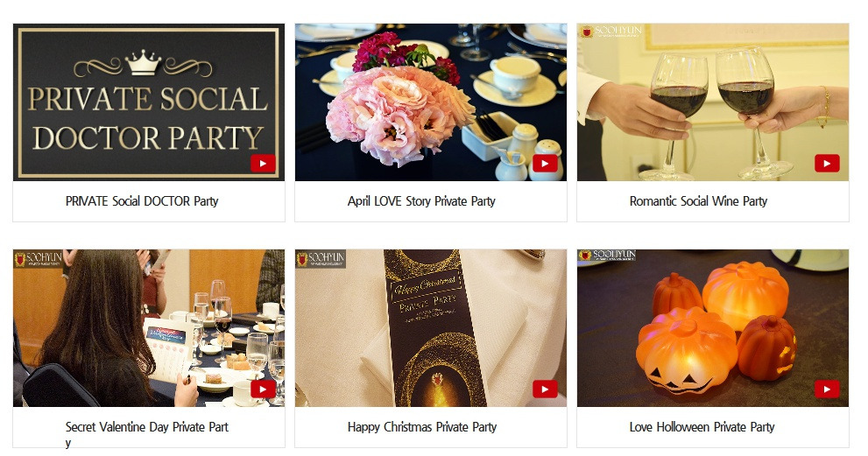The height and width of the screenshot is (456, 868).
Task: Click play icon on Halloween pumpkins thumbnail
Action: point(827,389)
